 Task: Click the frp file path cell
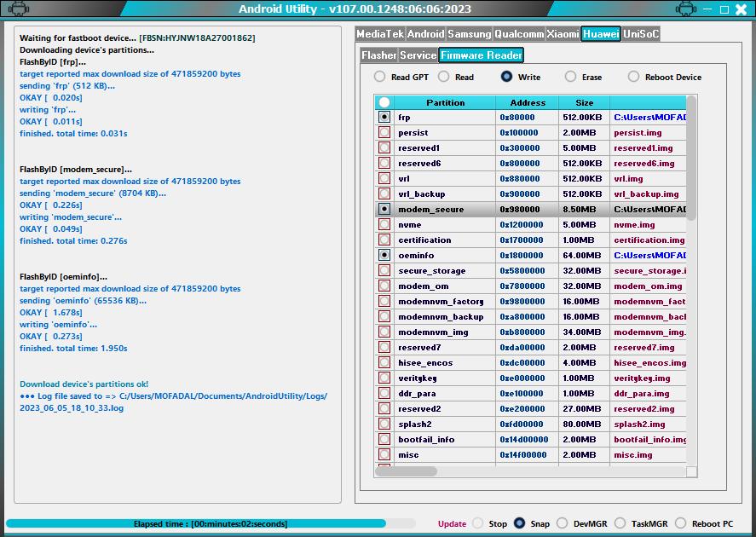tap(648, 117)
